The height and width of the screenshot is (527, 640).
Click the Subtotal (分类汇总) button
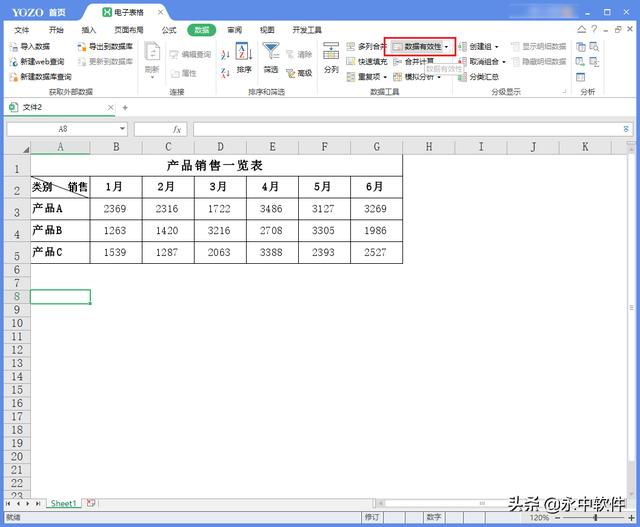point(484,76)
